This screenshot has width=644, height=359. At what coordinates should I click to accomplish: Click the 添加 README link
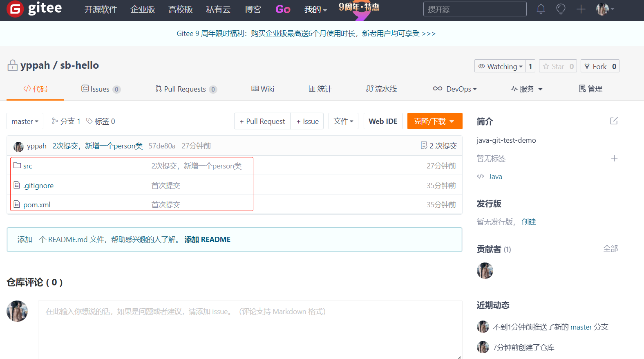point(207,240)
